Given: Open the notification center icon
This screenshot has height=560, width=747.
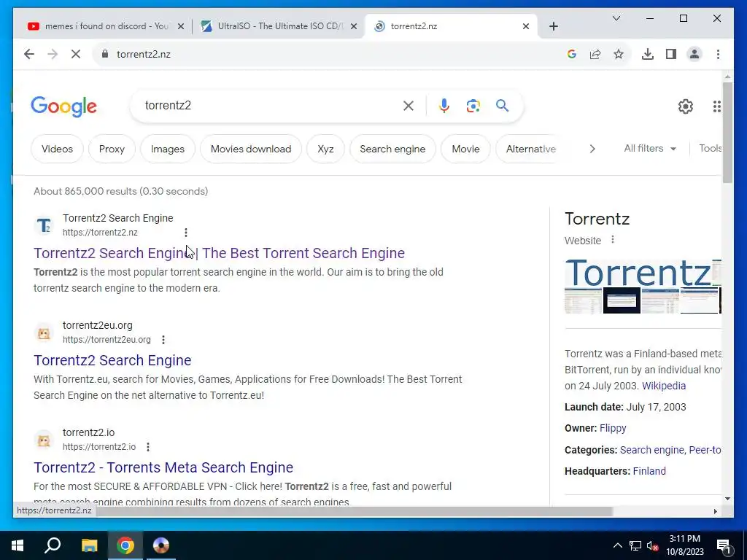Looking at the screenshot, I should pyautogui.click(x=724, y=546).
